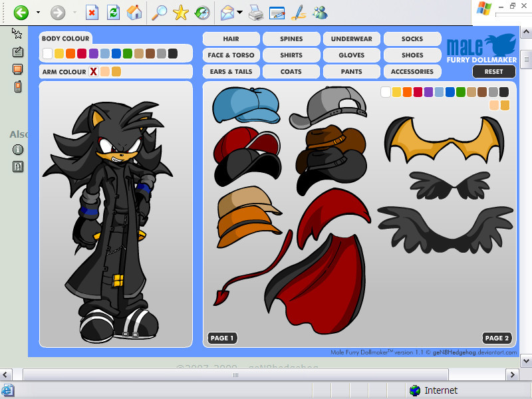532x399 pixels.
Task: Switch to the COATS category
Action: (291, 72)
